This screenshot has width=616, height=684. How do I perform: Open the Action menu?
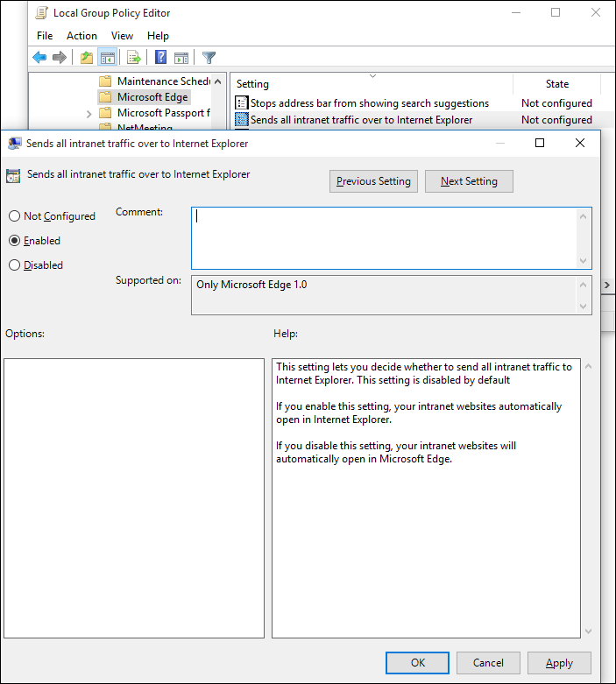81,36
